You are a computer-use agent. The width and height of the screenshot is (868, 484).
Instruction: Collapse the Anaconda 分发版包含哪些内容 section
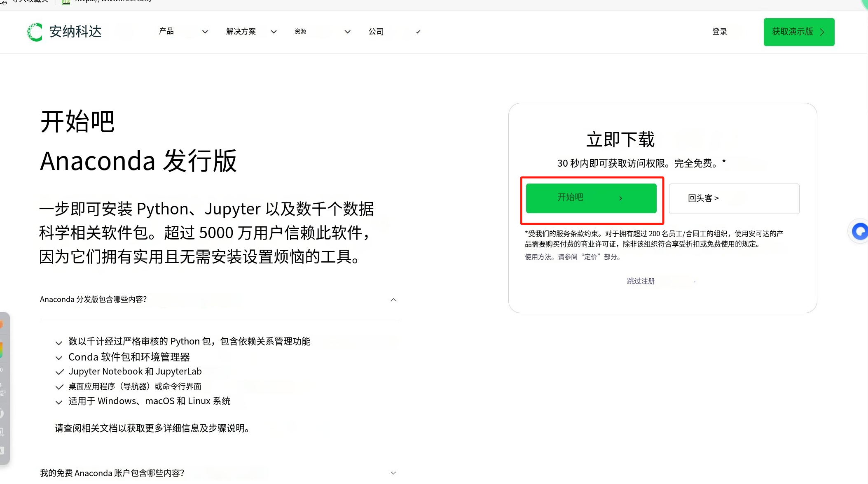(x=393, y=300)
